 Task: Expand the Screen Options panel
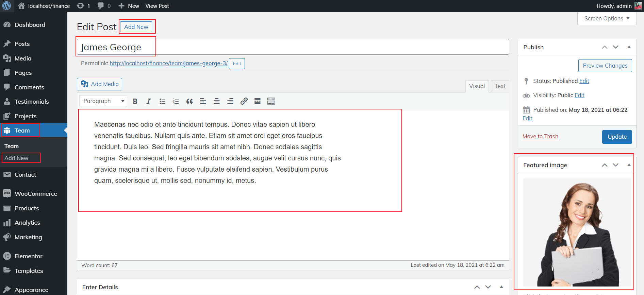pyautogui.click(x=607, y=18)
